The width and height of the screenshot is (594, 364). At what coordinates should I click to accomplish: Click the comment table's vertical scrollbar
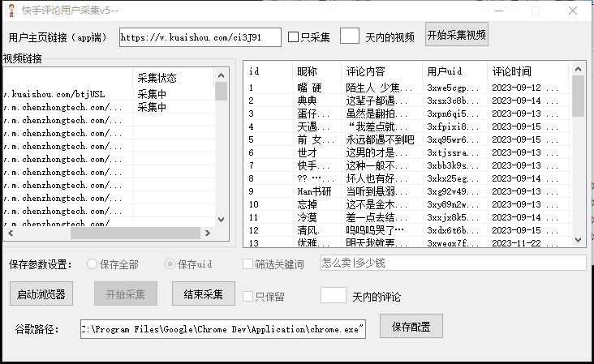coord(578,154)
